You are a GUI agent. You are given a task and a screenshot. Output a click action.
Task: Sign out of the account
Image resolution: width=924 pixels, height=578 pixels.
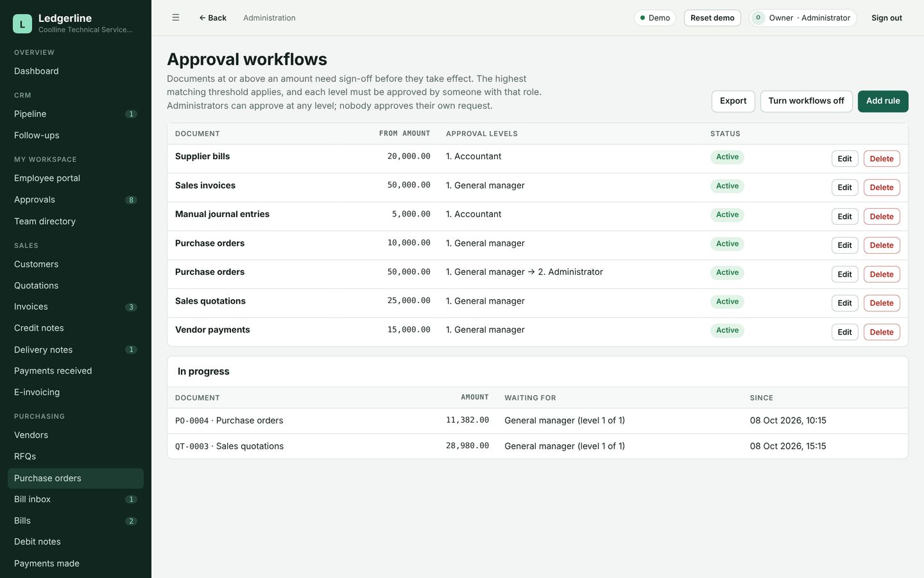(887, 18)
